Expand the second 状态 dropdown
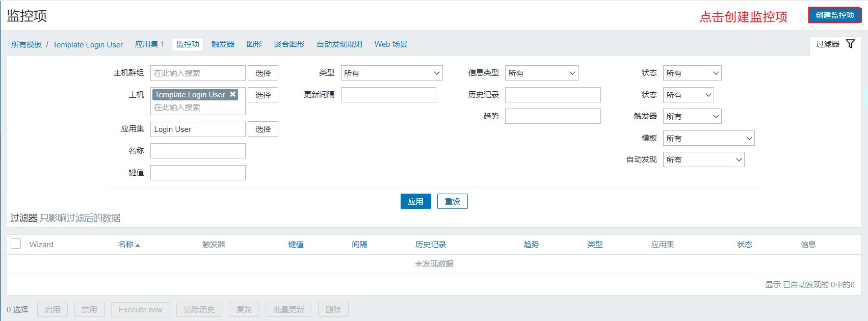The width and height of the screenshot is (868, 321). click(x=688, y=95)
